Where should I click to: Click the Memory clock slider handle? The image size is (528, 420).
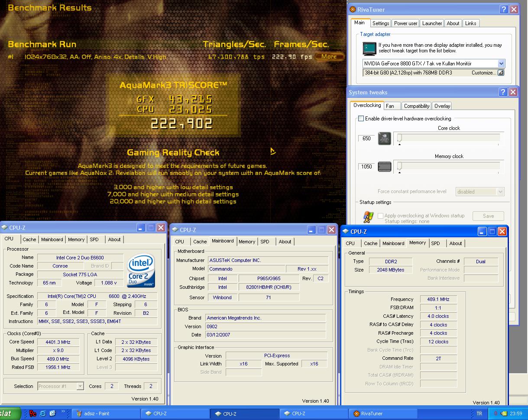(x=399, y=166)
